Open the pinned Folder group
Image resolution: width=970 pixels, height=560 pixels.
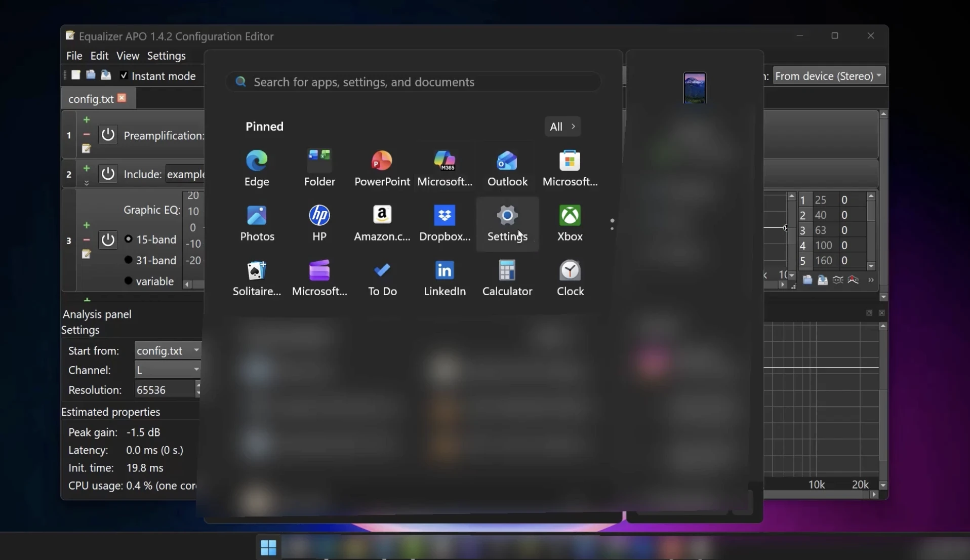tap(320, 169)
